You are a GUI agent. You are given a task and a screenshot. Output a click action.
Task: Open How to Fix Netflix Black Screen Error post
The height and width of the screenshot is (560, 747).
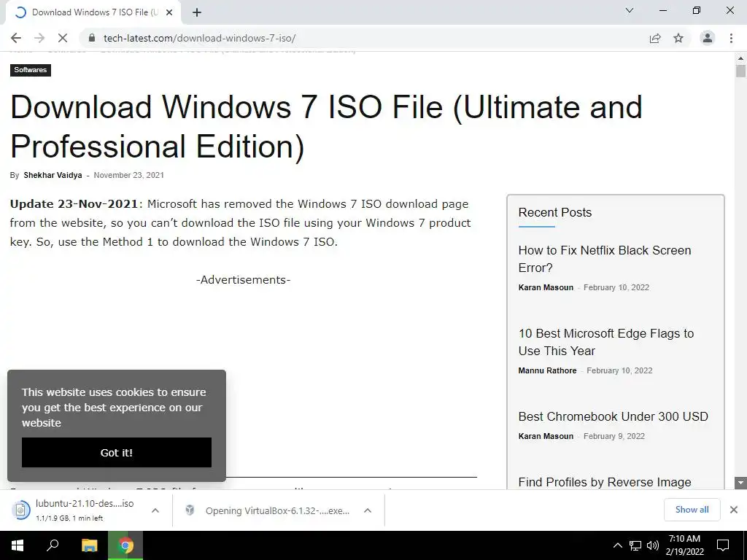605,259
